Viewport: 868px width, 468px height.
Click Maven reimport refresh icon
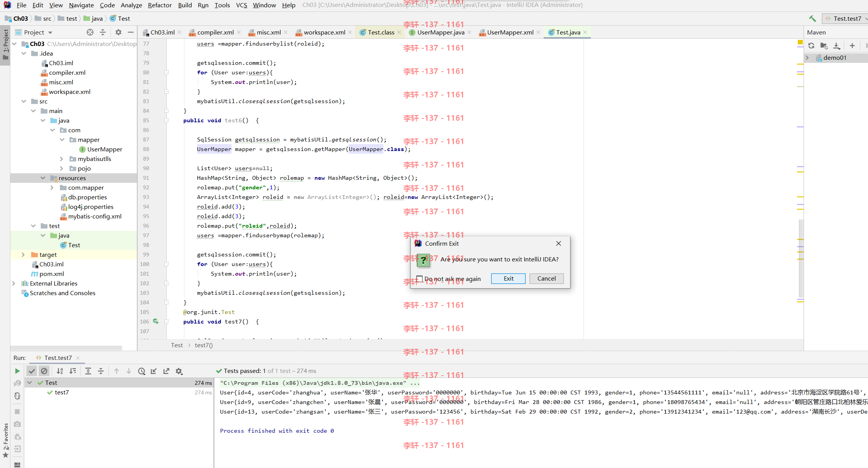[x=811, y=46]
